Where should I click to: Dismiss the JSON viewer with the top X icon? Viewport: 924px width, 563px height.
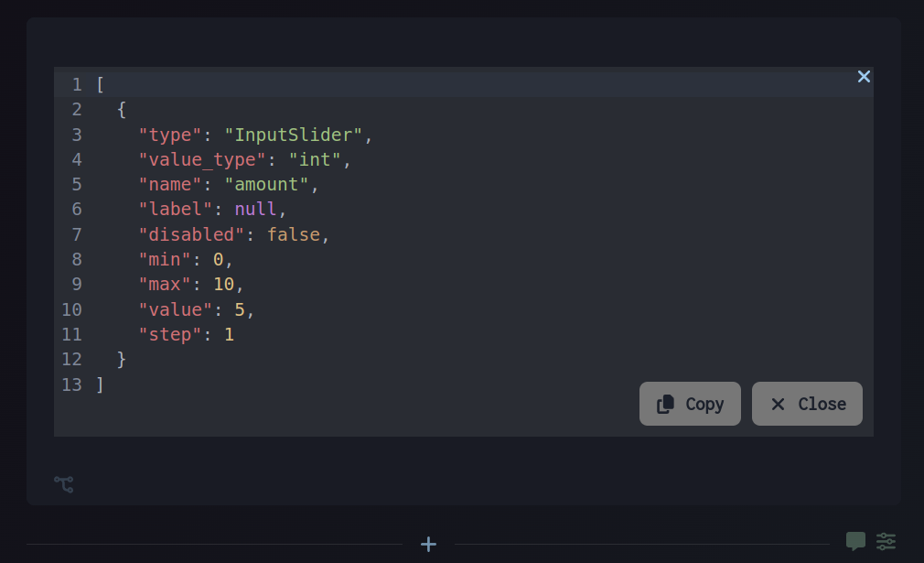click(864, 77)
